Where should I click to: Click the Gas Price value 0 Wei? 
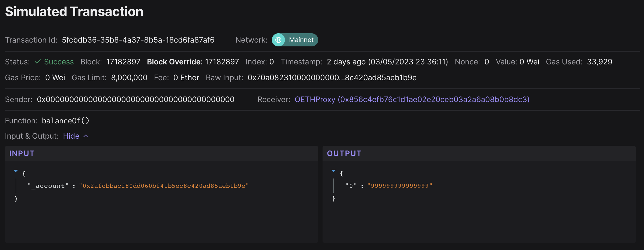(x=55, y=78)
